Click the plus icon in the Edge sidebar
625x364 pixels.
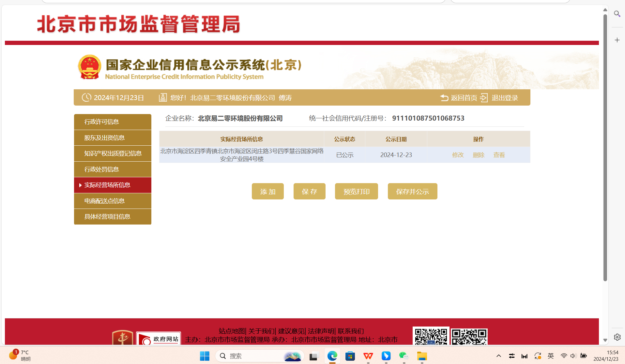617,40
